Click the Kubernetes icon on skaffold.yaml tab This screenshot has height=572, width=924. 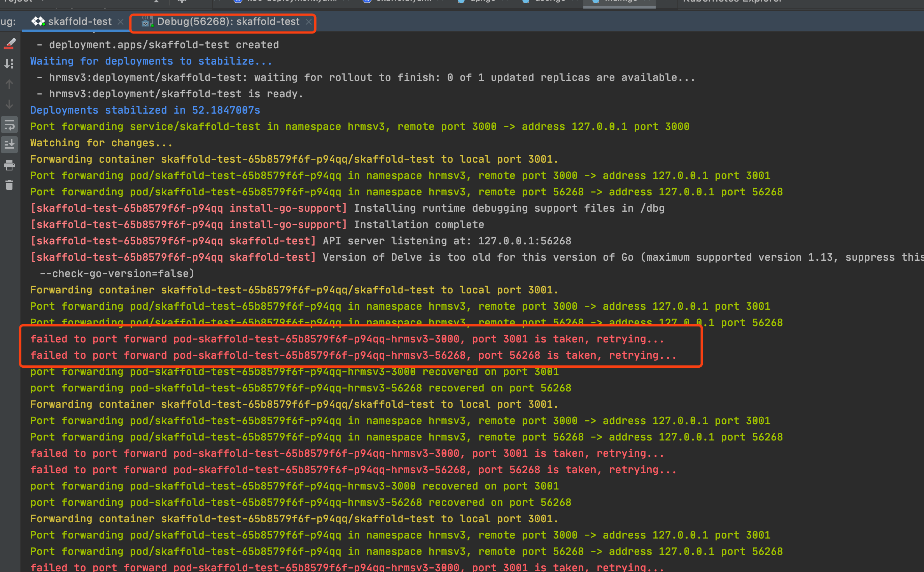[x=367, y=1]
